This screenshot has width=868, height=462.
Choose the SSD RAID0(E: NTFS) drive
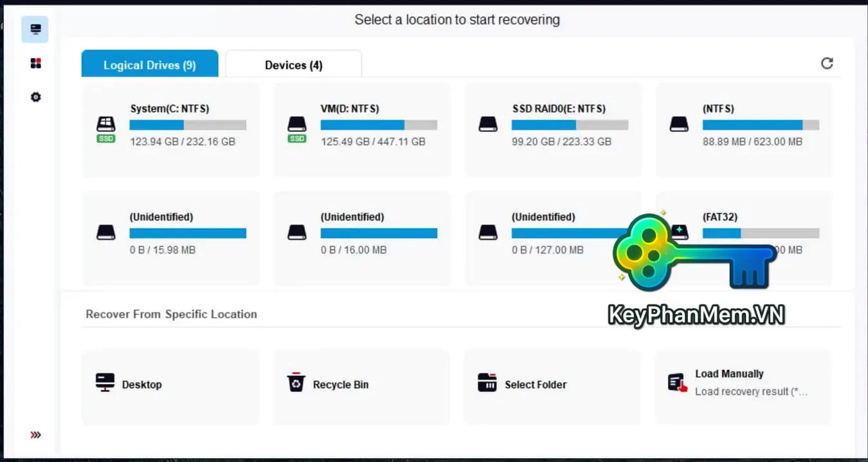click(x=552, y=129)
